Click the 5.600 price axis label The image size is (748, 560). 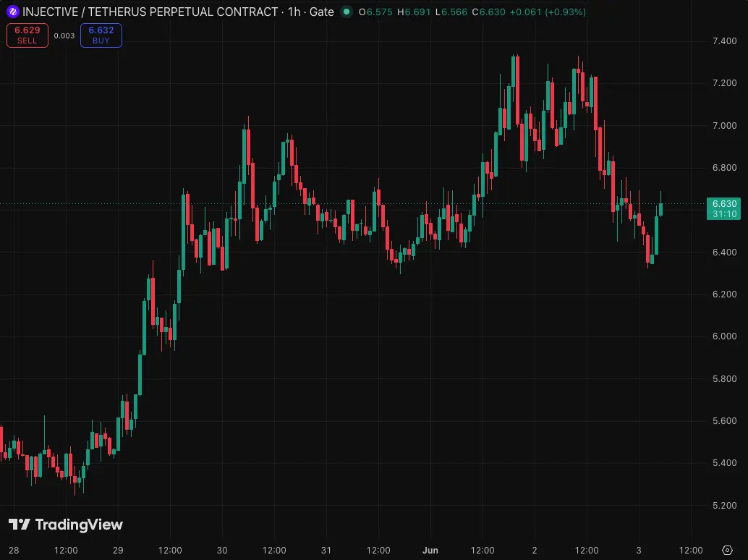coord(725,420)
